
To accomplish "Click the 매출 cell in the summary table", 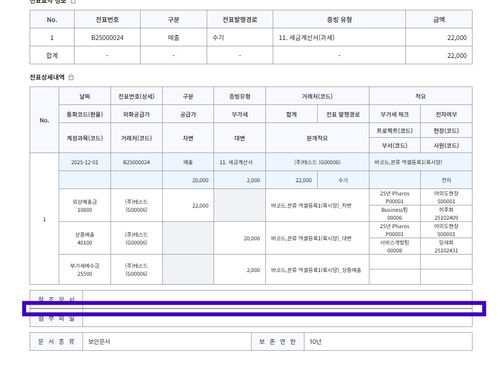I will 173,38.
